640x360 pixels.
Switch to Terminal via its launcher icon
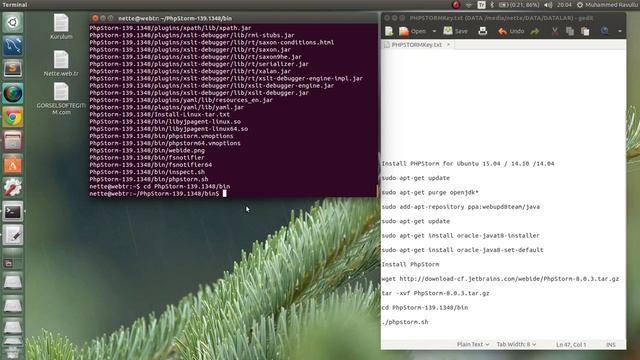click(x=13, y=212)
